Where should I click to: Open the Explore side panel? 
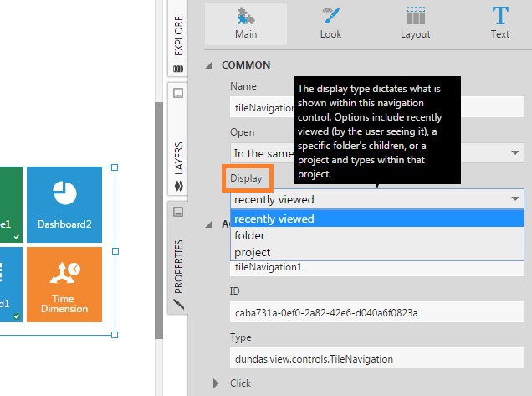[x=178, y=39]
